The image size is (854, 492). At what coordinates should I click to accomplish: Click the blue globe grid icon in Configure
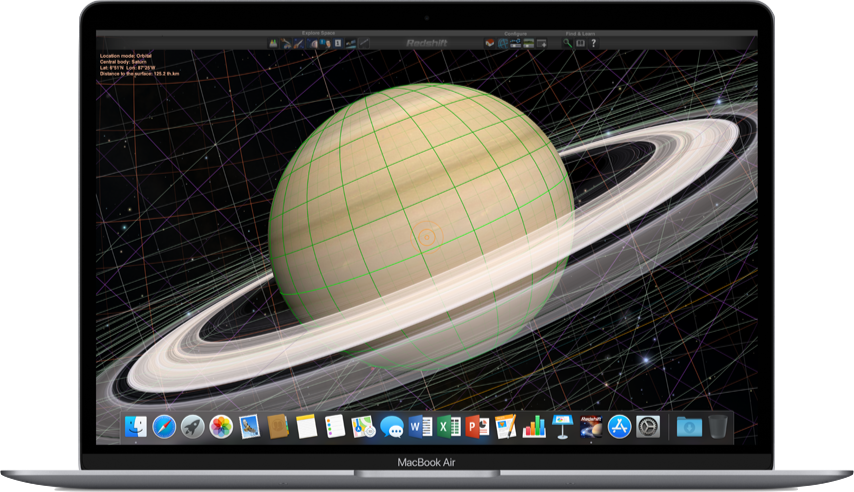[x=503, y=43]
